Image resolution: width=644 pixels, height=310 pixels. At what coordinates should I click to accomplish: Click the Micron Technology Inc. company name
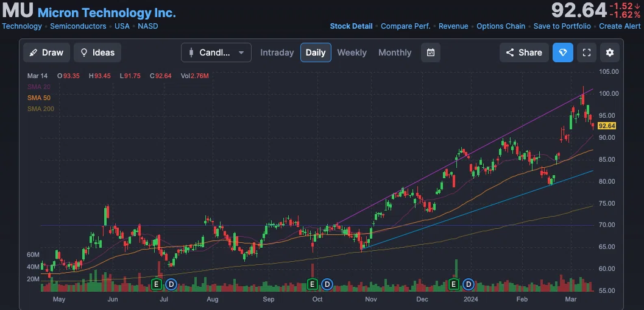pos(107,13)
